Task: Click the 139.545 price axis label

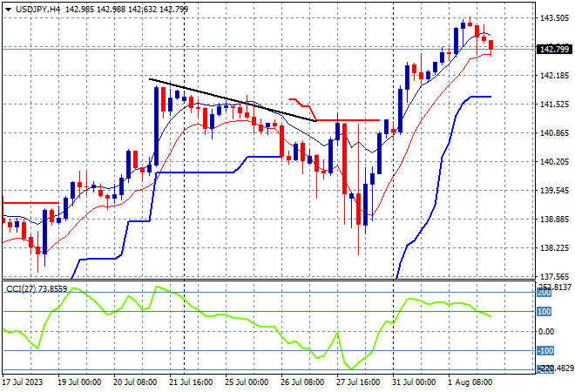Action: coord(554,191)
